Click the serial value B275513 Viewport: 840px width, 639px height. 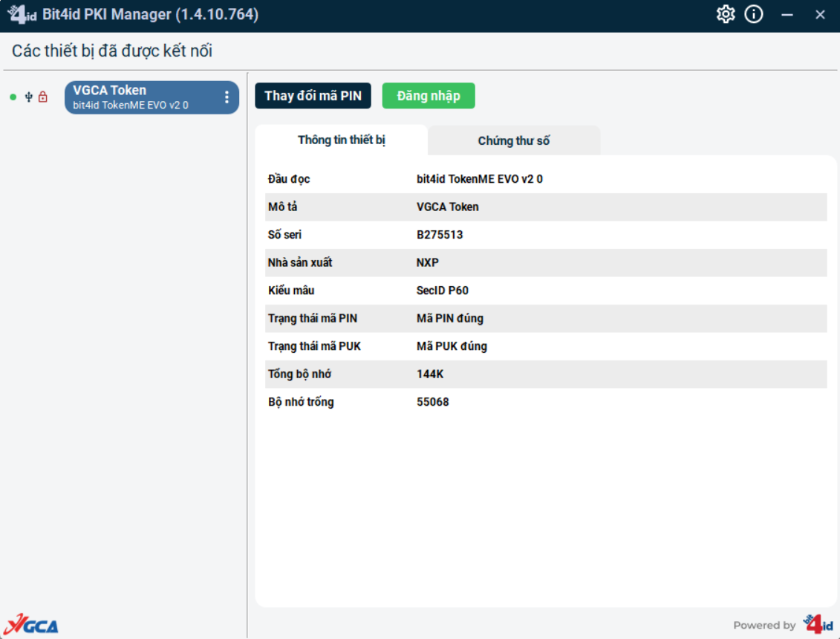tap(439, 235)
